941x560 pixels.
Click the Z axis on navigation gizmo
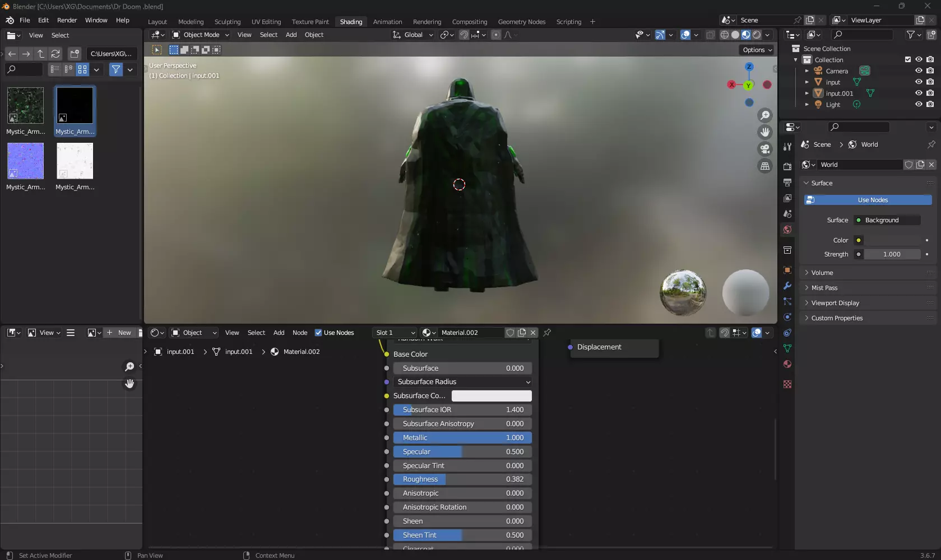[x=749, y=67]
